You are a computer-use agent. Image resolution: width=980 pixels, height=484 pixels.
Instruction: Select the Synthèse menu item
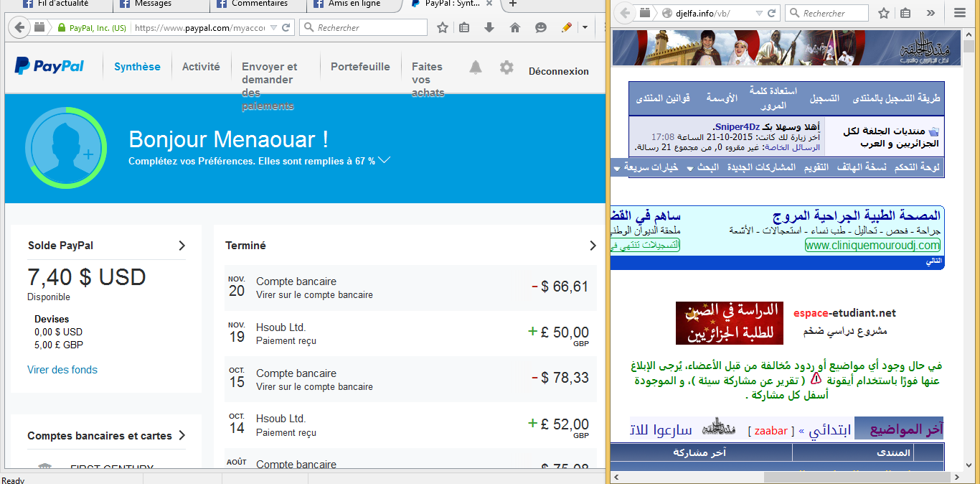point(137,67)
